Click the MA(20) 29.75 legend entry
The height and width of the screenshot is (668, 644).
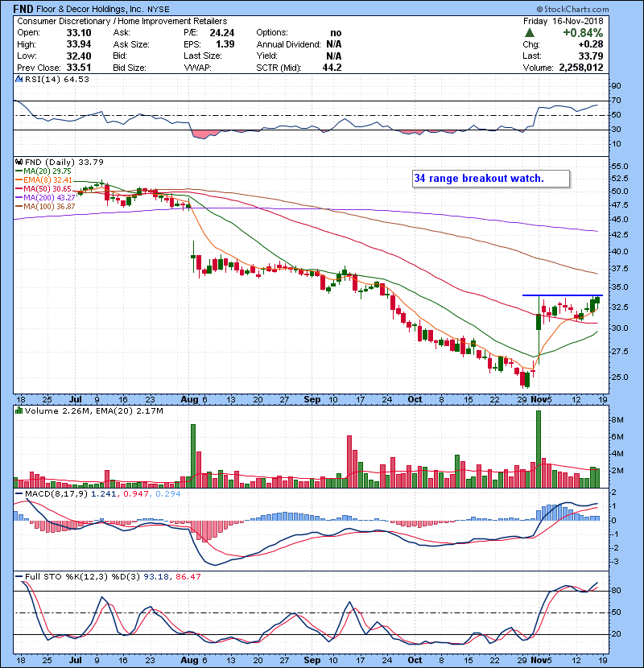coord(43,171)
